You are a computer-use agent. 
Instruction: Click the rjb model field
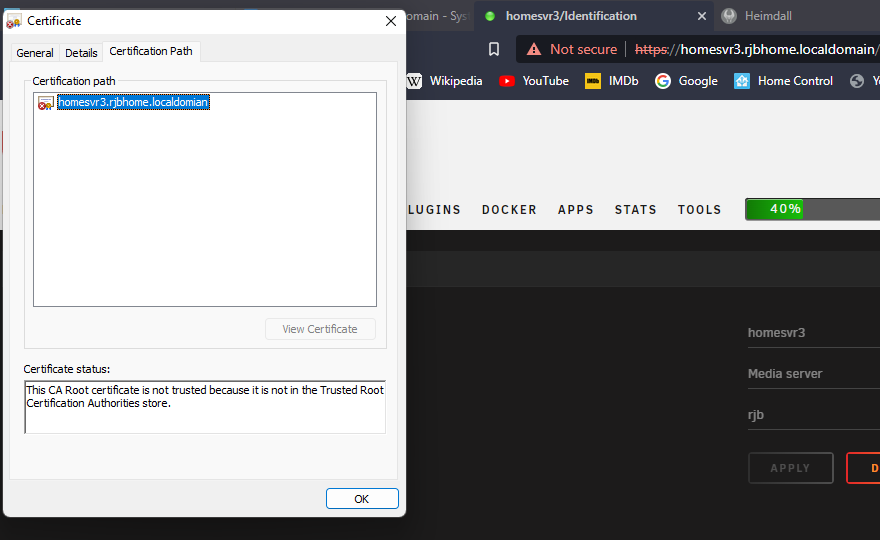814,415
